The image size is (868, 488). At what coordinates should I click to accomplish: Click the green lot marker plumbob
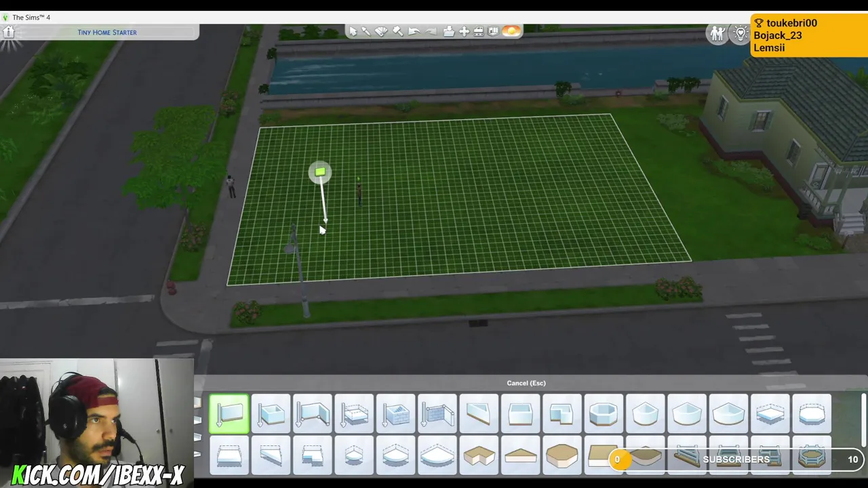coord(319,172)
